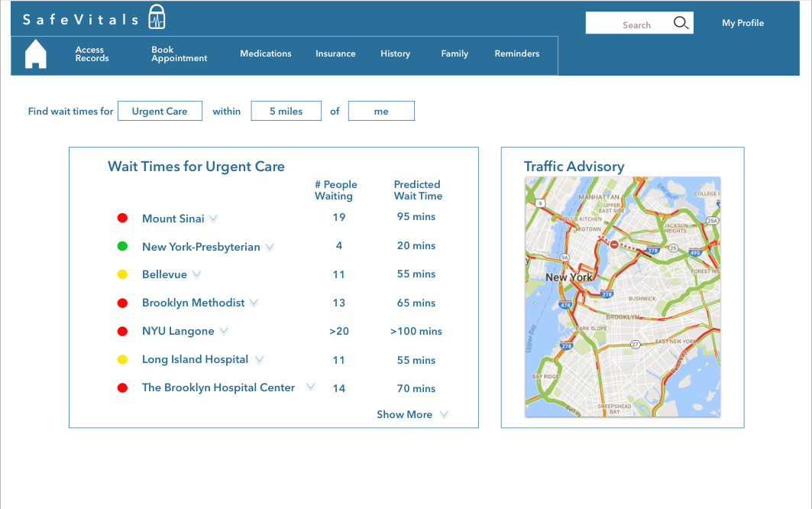The height and width of the screenshot is (509, 812).
Task: Click the 'Predicted Wait Time' column header
Action: click(x=418, y=190)
